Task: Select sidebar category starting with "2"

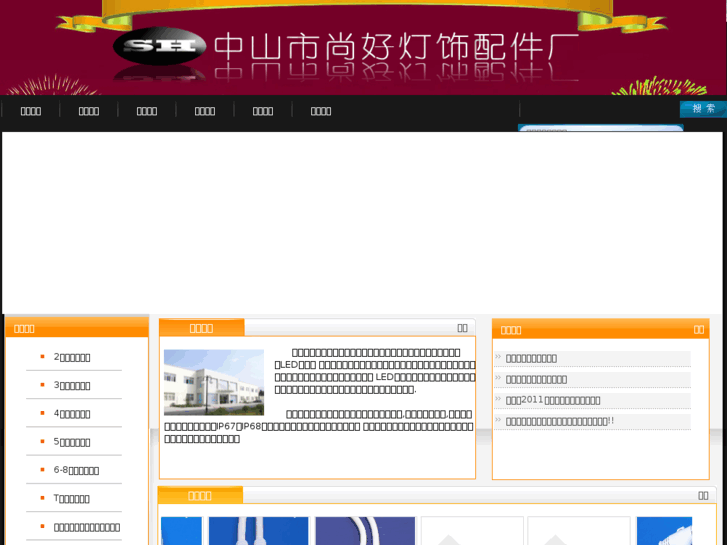Action: click(72, 357)
